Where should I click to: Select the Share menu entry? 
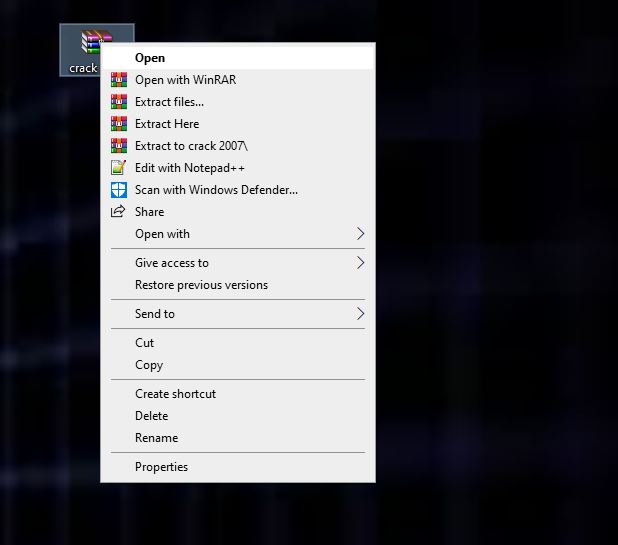tap(238, 212)
